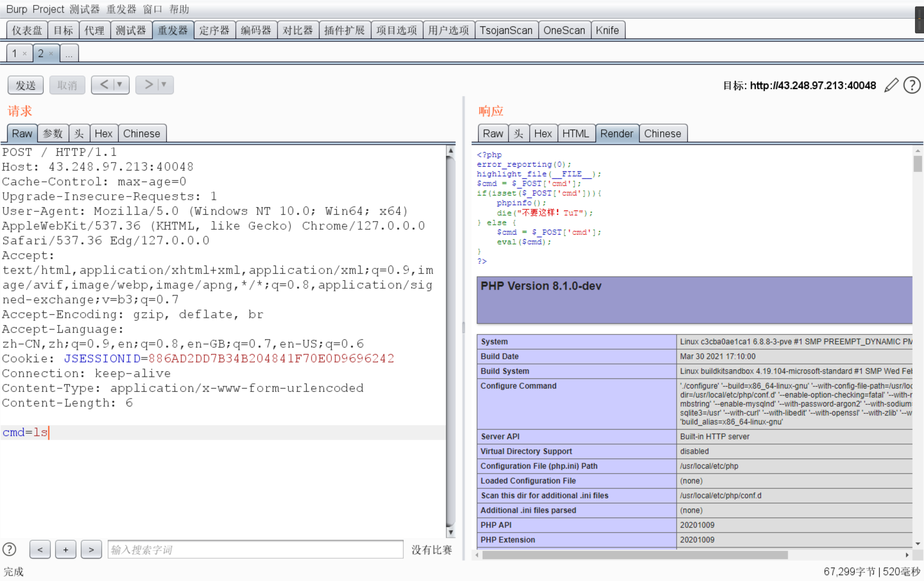This screenshot has width=924, height=581.
Task: Select response HTML tab
Action: 576,133
